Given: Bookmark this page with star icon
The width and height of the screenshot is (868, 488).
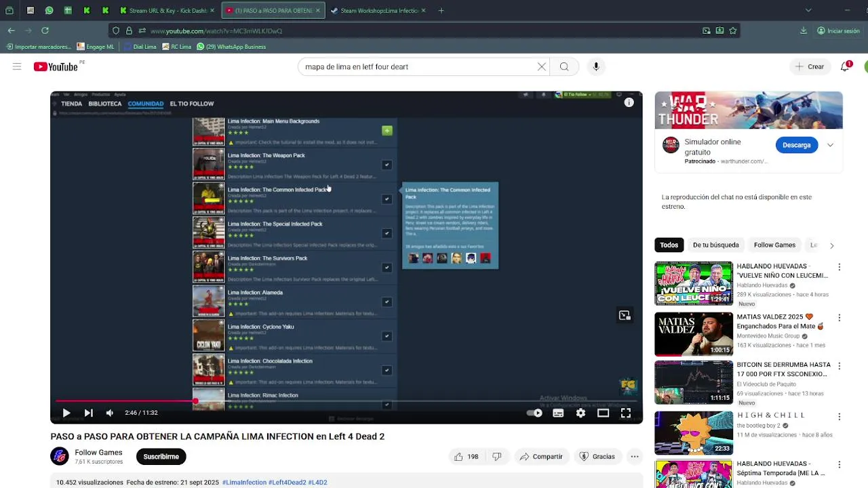Looking at the screenshot, I should tap(733, 30).
